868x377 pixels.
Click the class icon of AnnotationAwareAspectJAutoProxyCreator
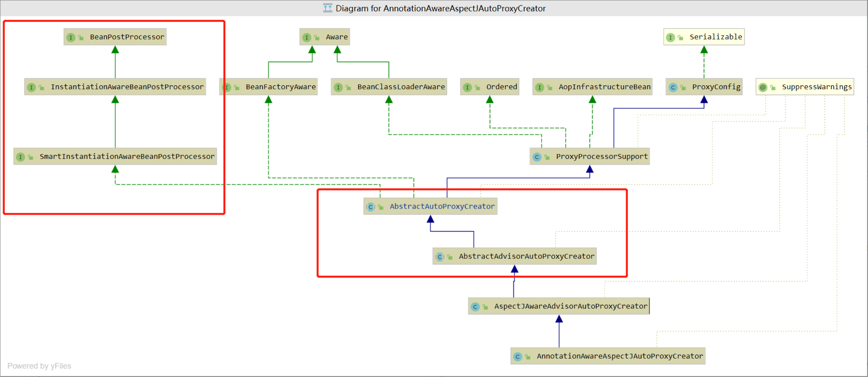point(518,356)
